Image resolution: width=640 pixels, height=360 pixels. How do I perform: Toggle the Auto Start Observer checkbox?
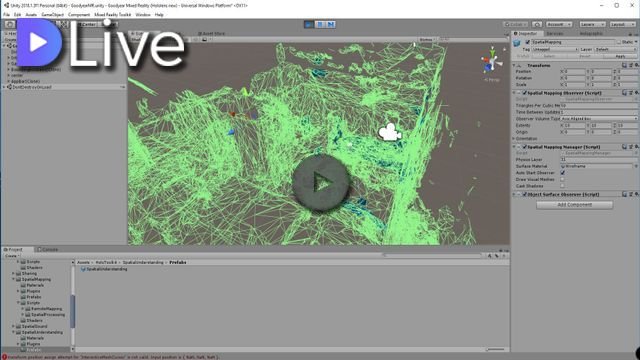pos(562,173)
